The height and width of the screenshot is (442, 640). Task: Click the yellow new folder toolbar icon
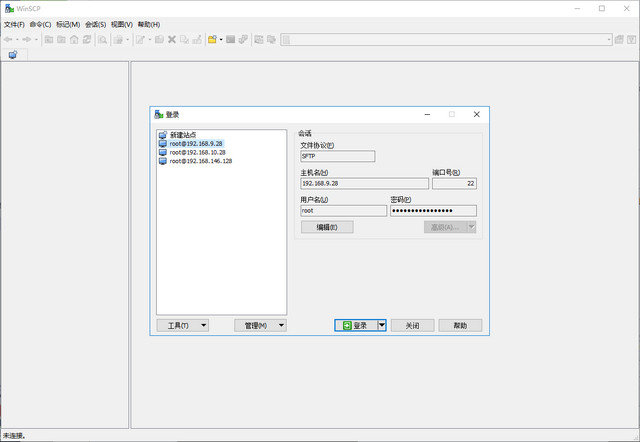click(212, 39)
